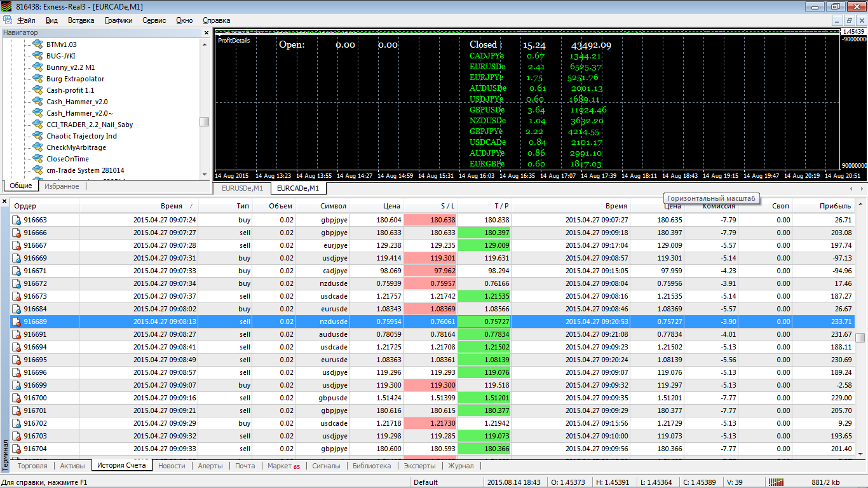This screenshot has height=488, width=868.
Task: Click green take profit cell 0.75727
Action: [x=485, y=322]
